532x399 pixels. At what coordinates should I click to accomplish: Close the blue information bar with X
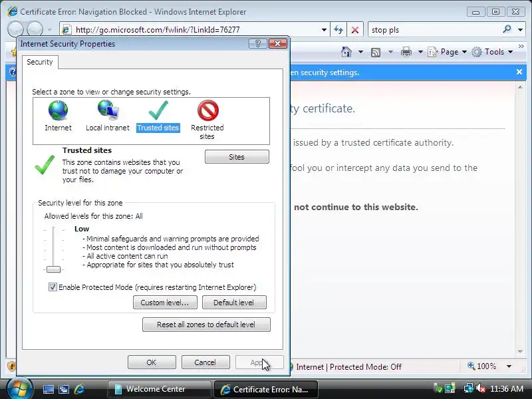click(x=519, y=72)
